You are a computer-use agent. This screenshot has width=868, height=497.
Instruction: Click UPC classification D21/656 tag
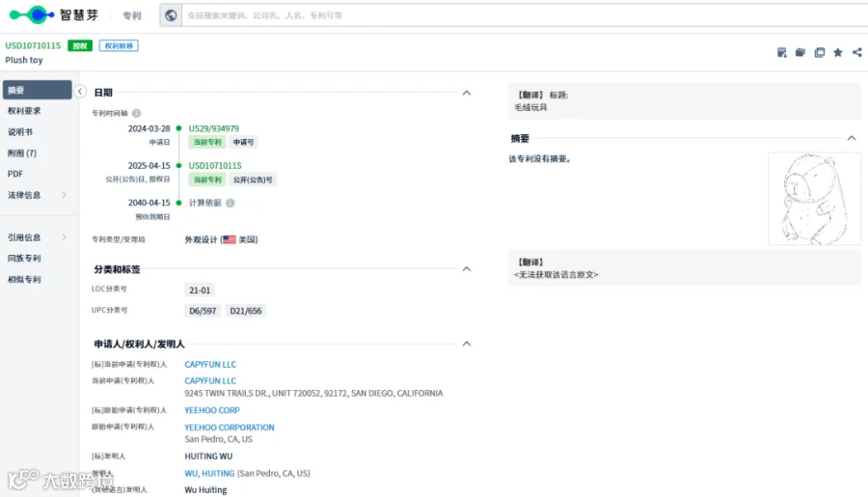(246, 311)
